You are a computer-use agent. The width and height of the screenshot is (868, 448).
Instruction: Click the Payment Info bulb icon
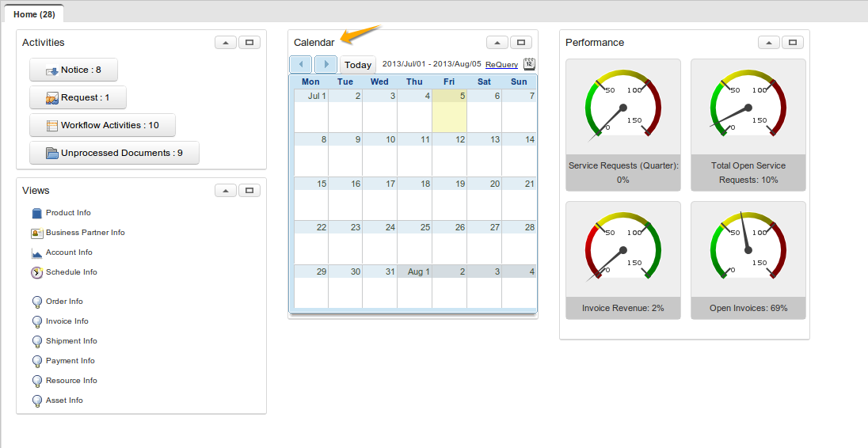37,362
